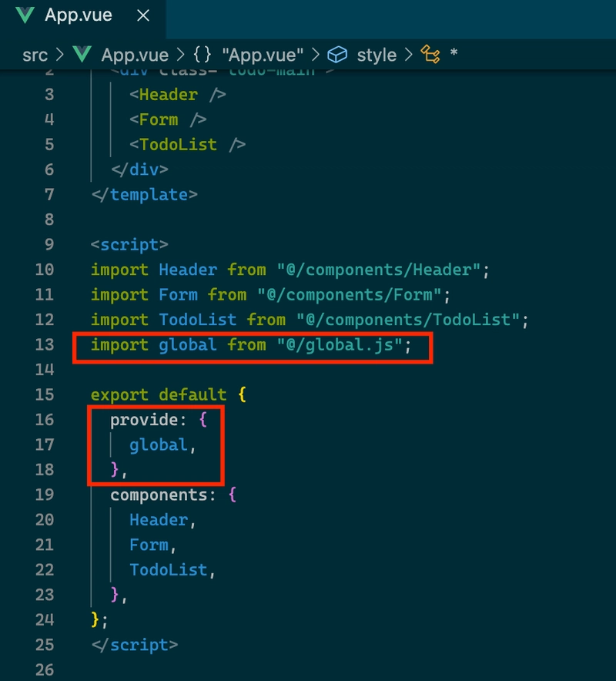
Task: Click the global entry on line 17
Action: point(159,445)
